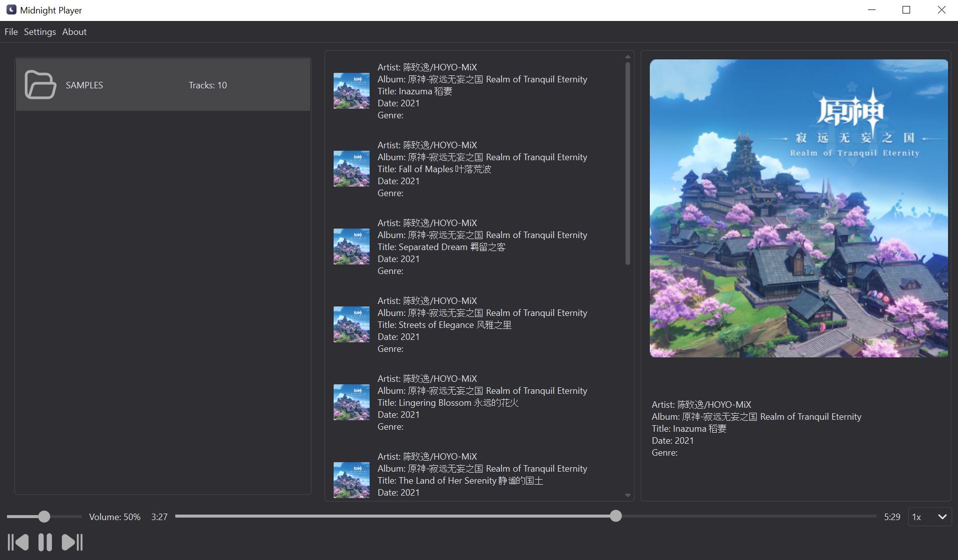
Task: Click album thumbnail for Fall of Maples
Action: (x=352, y=169)
